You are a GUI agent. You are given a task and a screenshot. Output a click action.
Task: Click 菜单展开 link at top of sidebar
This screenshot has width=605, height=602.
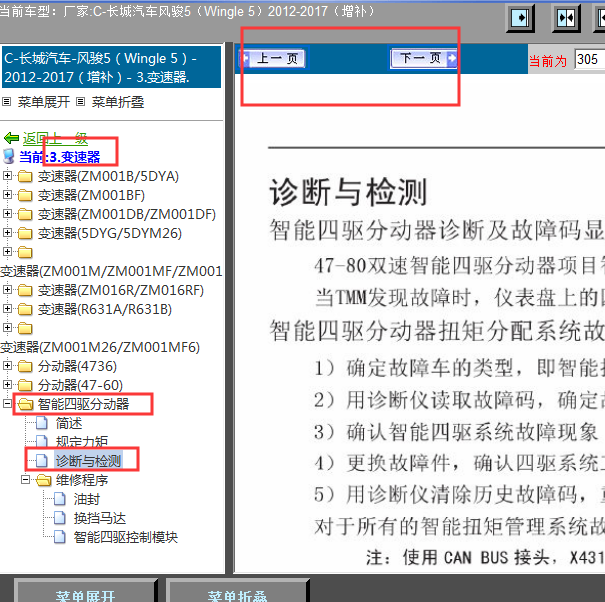click(44, 102)
